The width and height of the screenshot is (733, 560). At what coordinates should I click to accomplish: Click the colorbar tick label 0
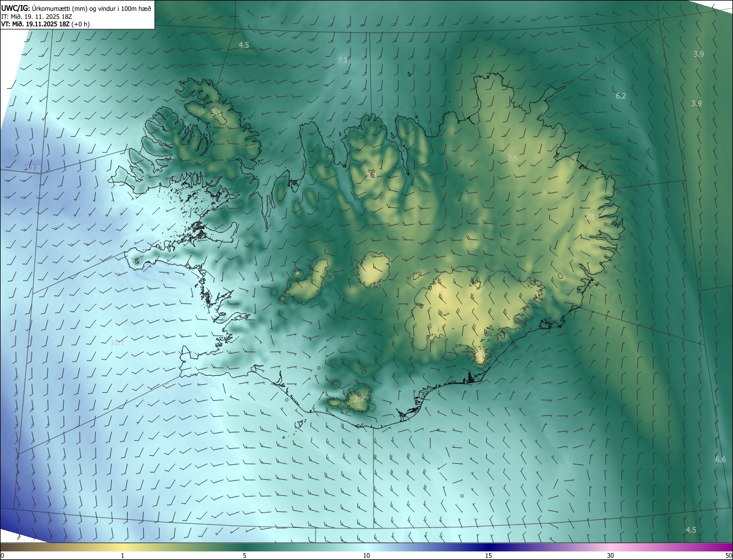coord(2,555)
